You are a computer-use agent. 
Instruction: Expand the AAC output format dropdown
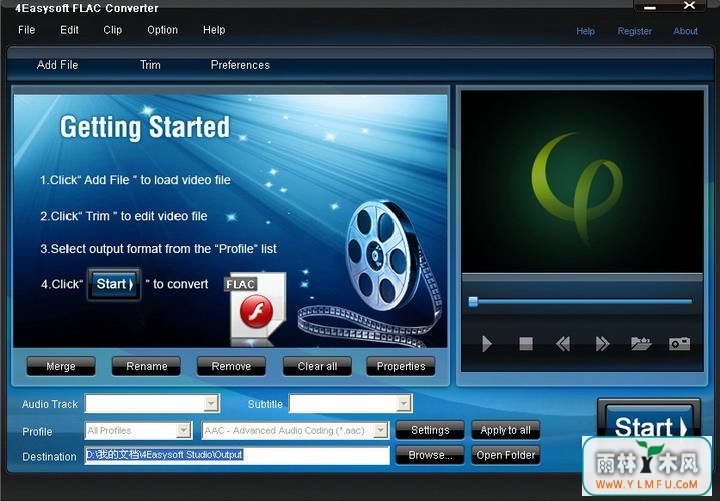pos(380,430)
